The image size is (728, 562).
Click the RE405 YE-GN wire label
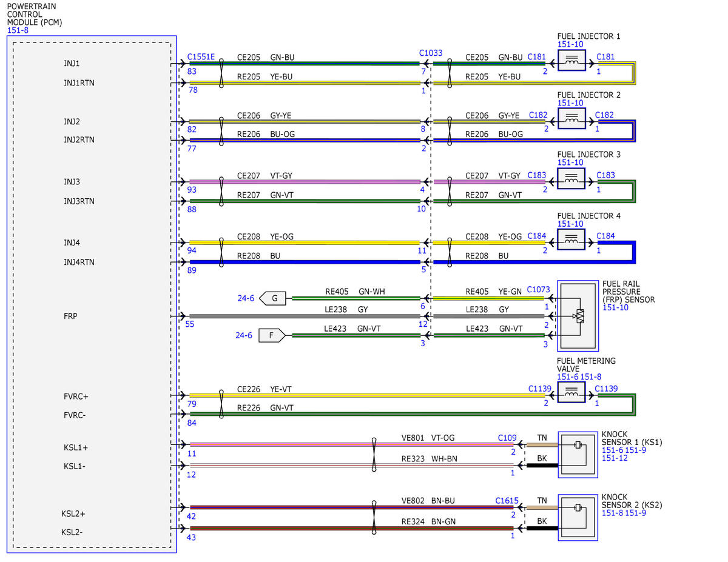493,292
